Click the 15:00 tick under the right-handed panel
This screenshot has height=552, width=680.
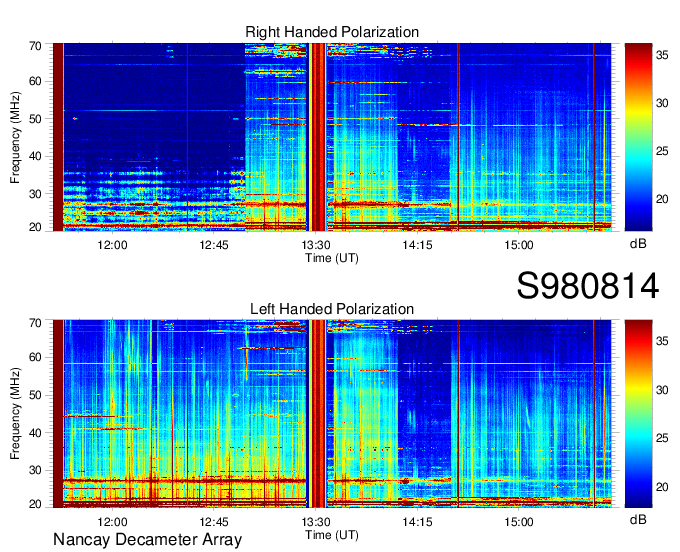[519, 245]
